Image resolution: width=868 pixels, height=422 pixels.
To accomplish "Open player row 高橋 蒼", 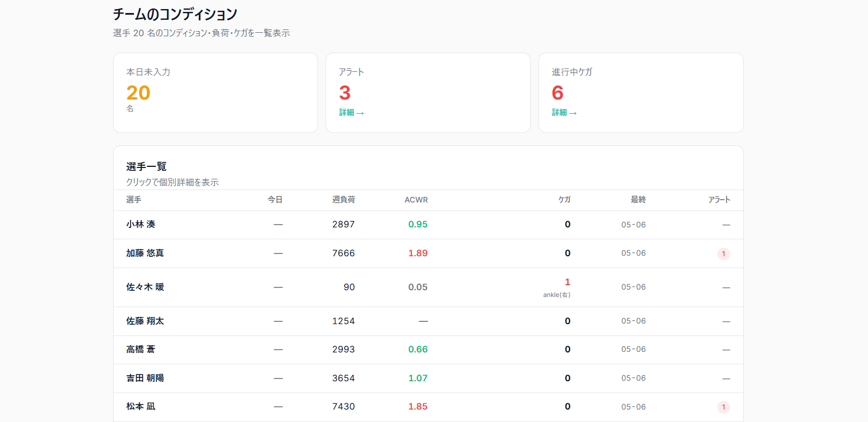I will coord(428,350).
